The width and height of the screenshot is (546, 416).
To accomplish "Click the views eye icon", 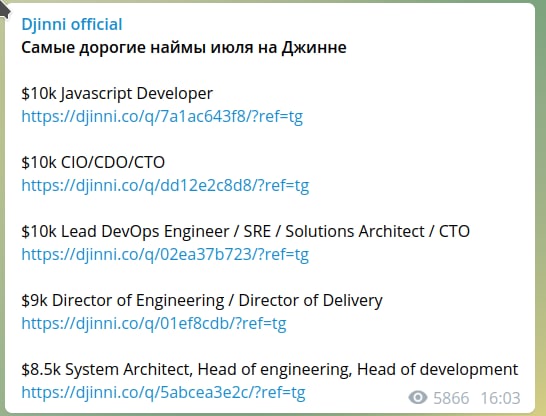I will point(418,397).
